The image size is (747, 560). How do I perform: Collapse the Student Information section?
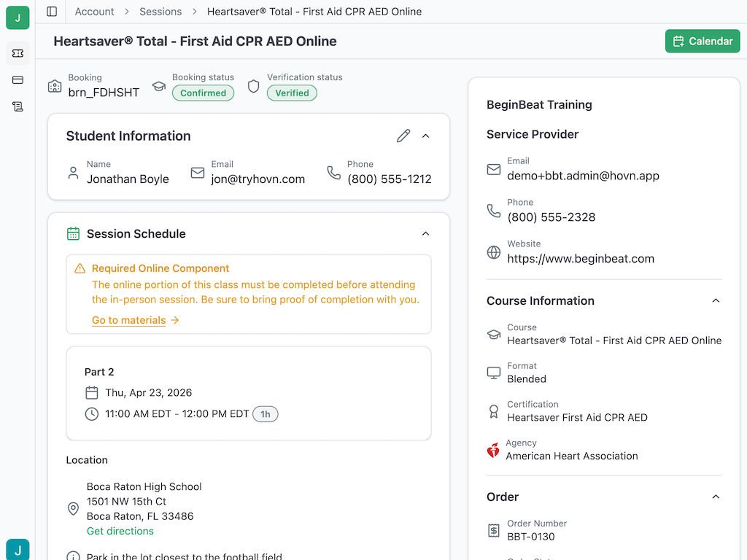(425, 136)
